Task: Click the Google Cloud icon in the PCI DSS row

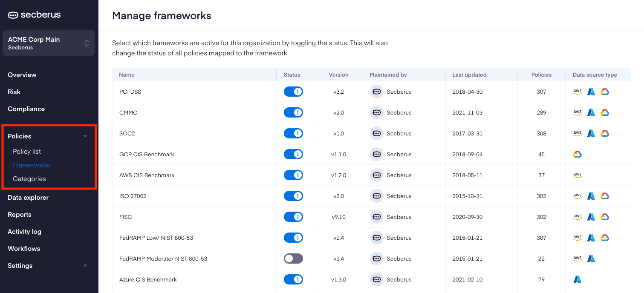Action: coord(605,92)
